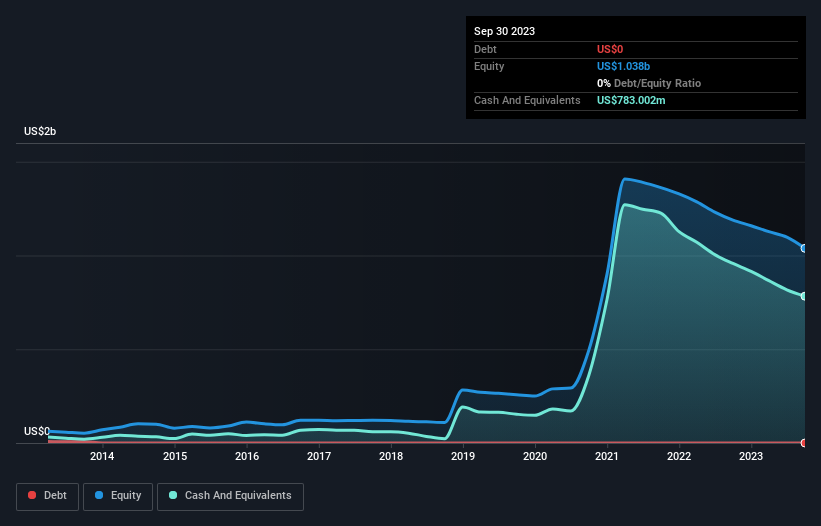Image resolution: width=821 pixels, height=526 pixels.
Task: Click the Equity row label in the tooltip
Action: click(489, 66)
